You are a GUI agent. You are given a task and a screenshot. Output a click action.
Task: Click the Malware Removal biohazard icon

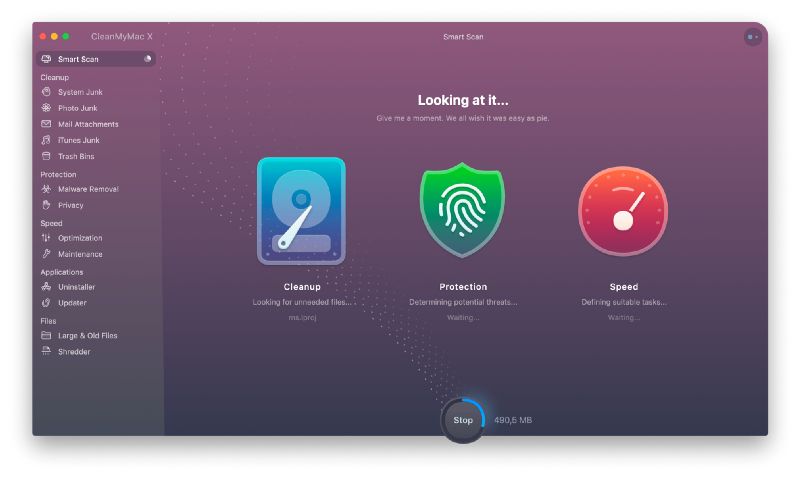(x=46, y=189)
